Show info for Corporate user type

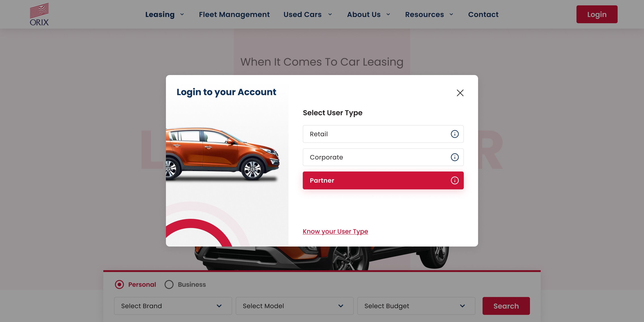(455, 157)
